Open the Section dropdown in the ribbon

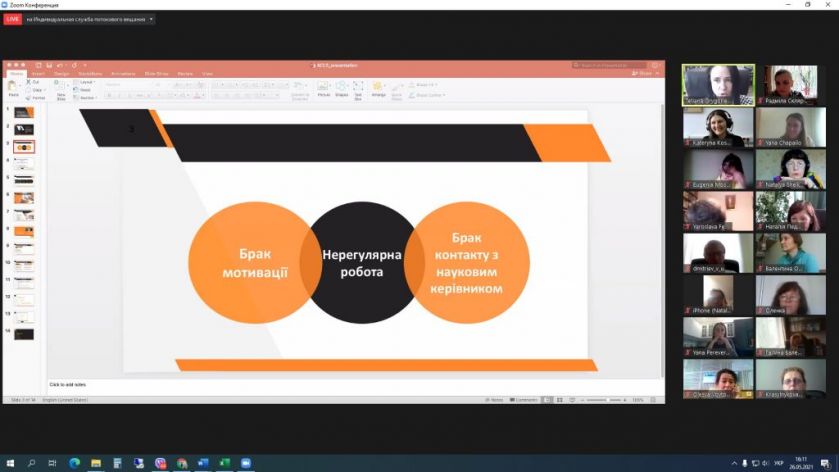click(x=85, y=98)
